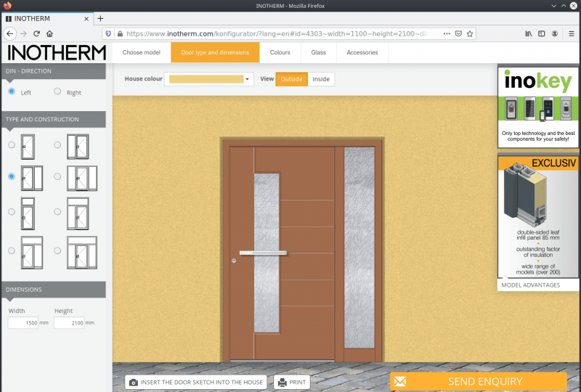The width and height of the screenshot is (581, 392).
Task: Click the house colour swatch
Action: click(206, 79)
